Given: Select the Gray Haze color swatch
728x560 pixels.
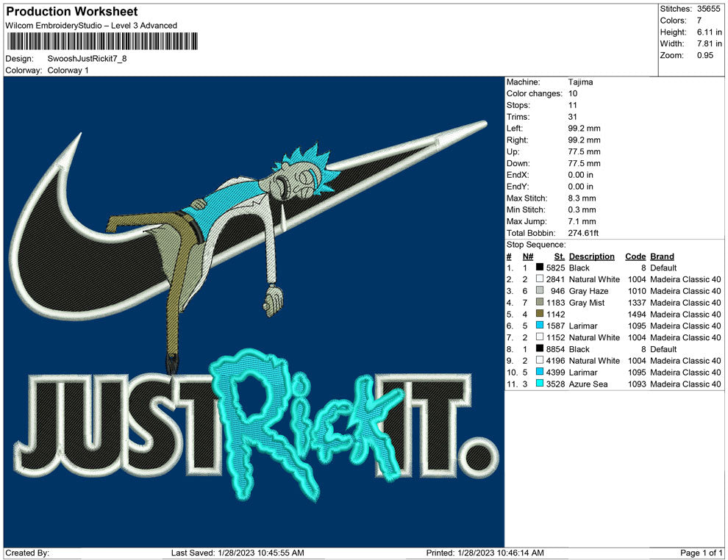Looking at the screenshot, I should point(540,292).
